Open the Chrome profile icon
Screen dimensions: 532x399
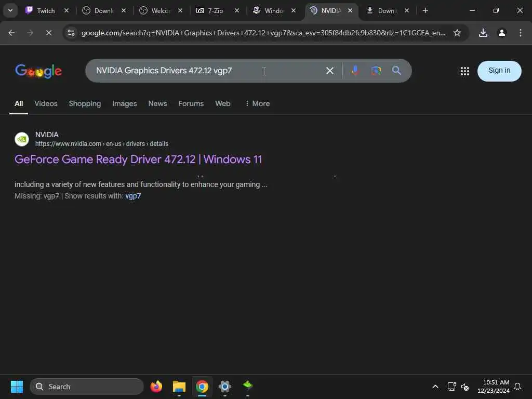(501, 33)
